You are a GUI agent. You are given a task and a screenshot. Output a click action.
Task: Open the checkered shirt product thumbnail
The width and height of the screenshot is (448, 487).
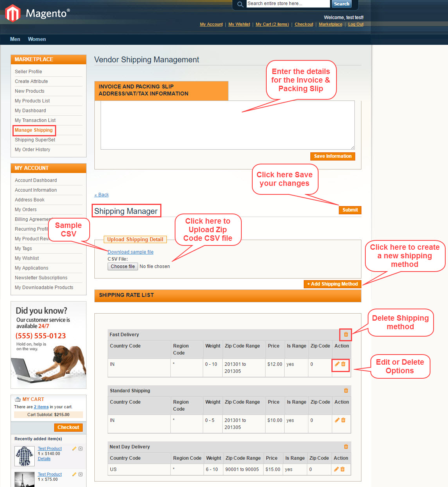(25, 456)
